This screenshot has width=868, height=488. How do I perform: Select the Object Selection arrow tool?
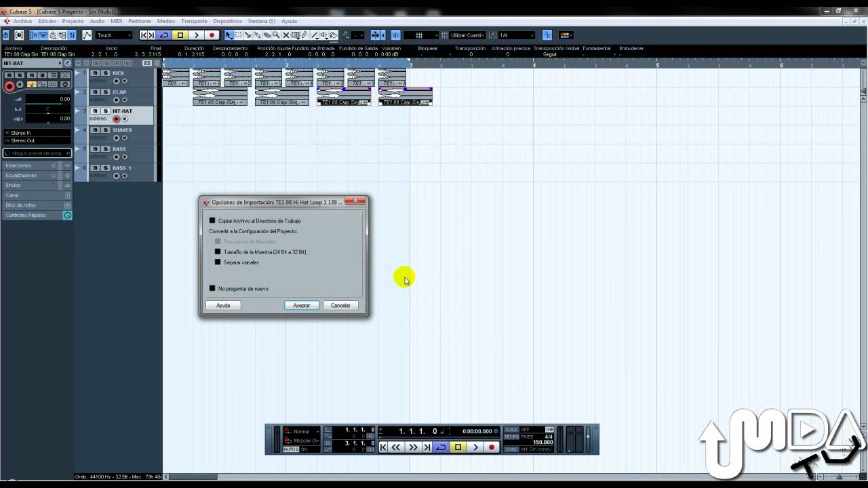[x=229, y=35]
